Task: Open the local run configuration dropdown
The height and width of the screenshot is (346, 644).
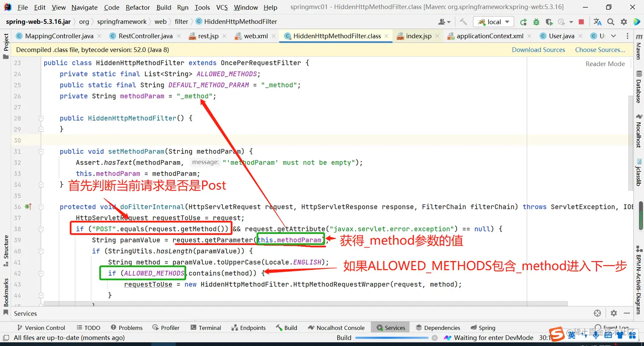Action: click(494, 22)
